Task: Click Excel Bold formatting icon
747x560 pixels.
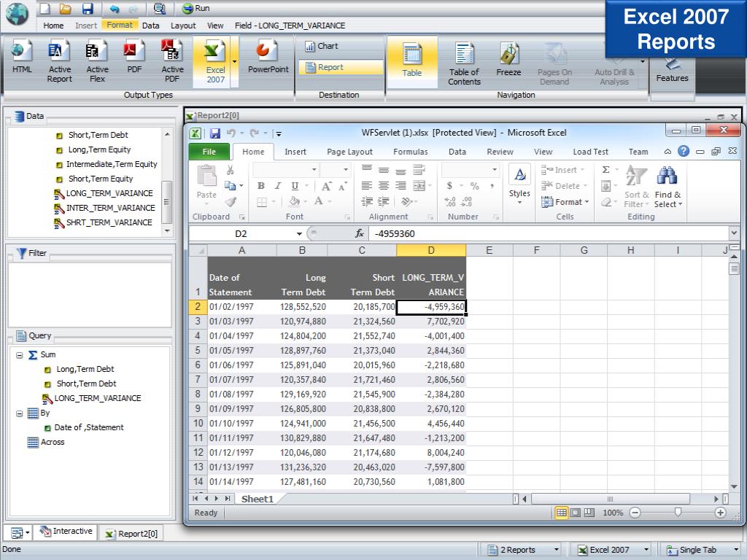Action: (x=260, y=186)
